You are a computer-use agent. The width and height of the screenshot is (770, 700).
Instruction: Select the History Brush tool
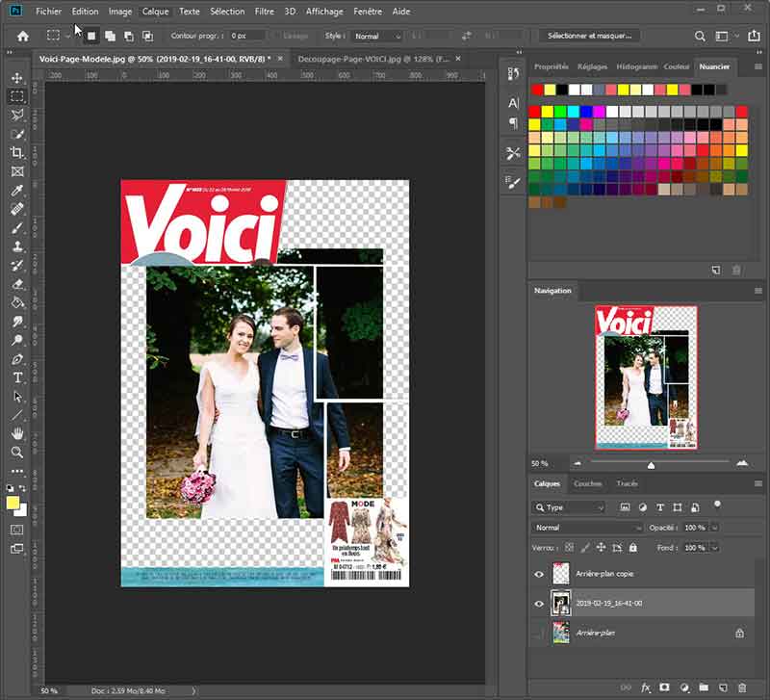point(17,265)
